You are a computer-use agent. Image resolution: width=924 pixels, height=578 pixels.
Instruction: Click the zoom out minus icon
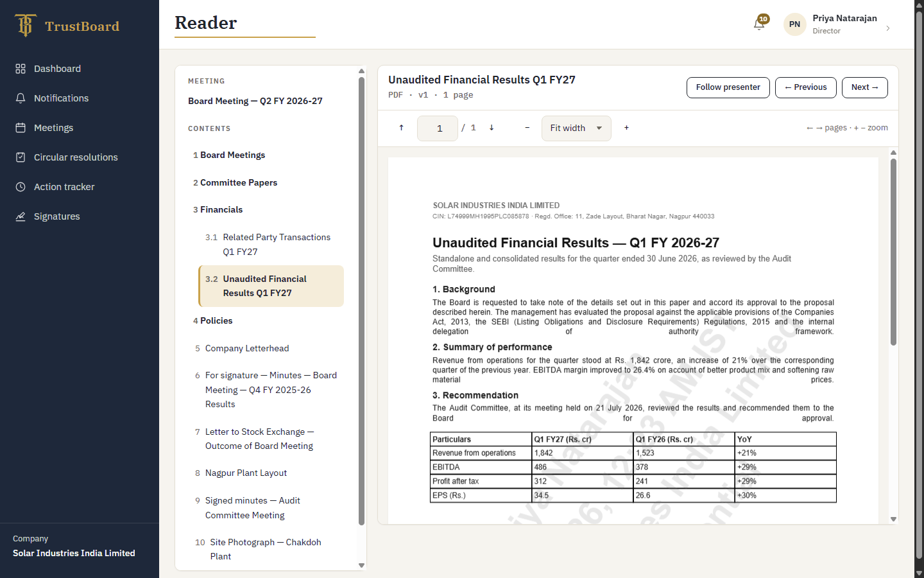tap(527, 128)
